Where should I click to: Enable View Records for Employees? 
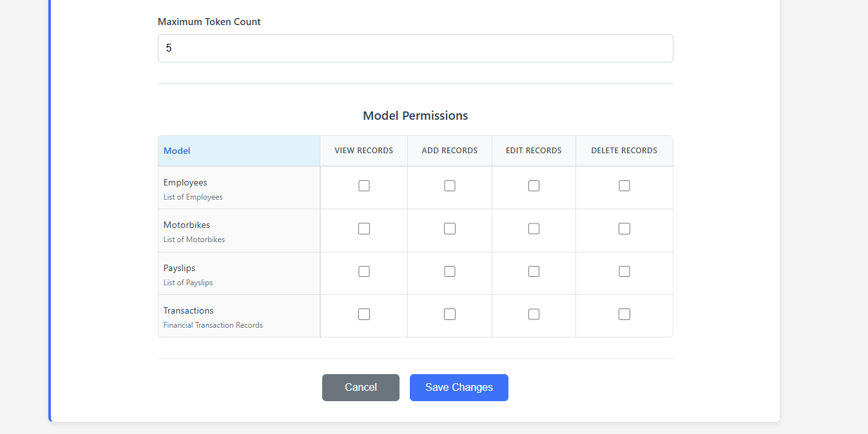click(x=363, y=185)
